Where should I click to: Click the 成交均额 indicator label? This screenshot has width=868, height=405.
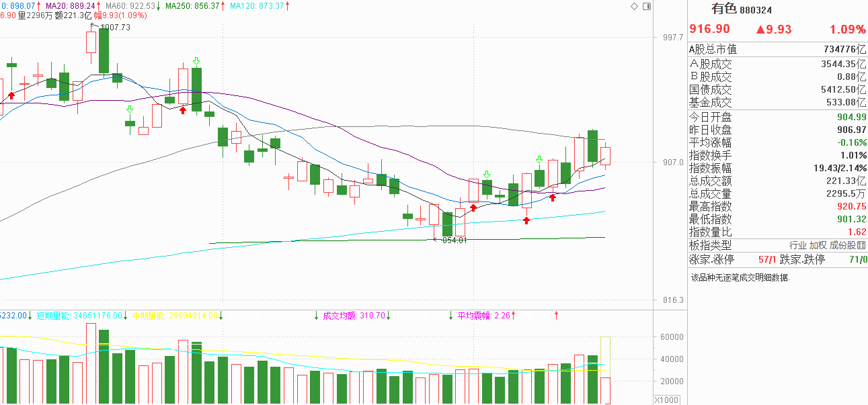point(354,315)
